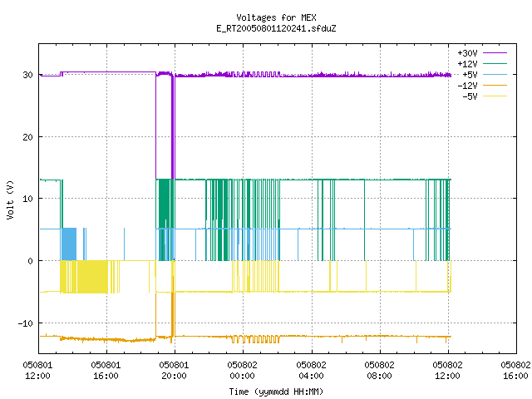Click the y-axis tick label -10
The height and width of the screenshot is (399, 532).
point(26,323)
